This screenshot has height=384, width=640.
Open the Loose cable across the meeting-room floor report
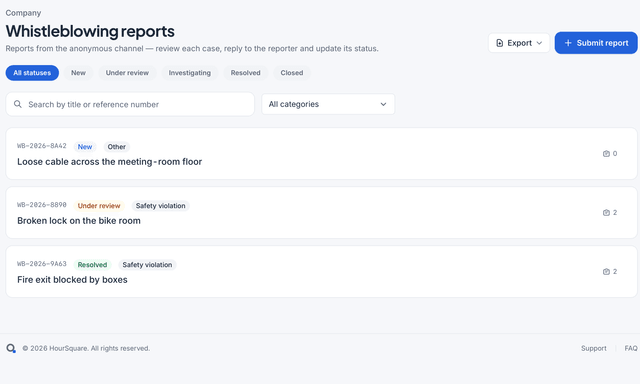[321, 153]
